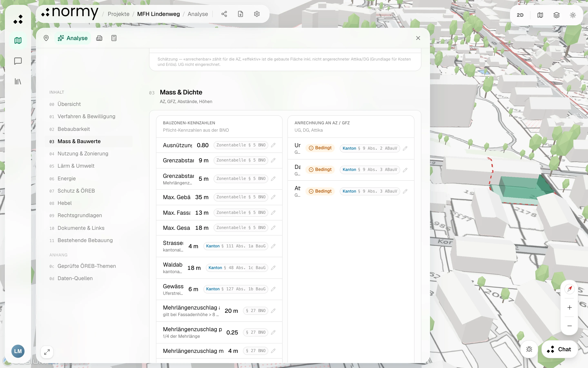Open the chat messages sidebar icon
This screenshot has width=588, height=368.
(18, 61)
